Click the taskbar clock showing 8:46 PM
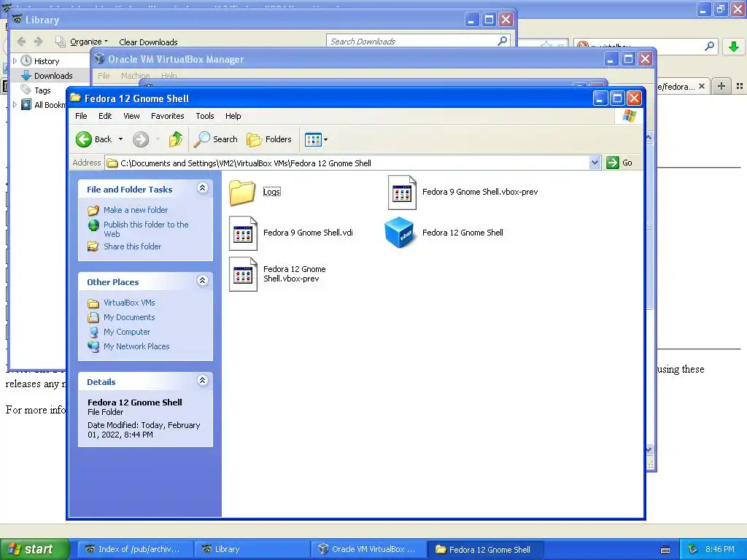The image size is (747, 560). [x=720, y=549]
